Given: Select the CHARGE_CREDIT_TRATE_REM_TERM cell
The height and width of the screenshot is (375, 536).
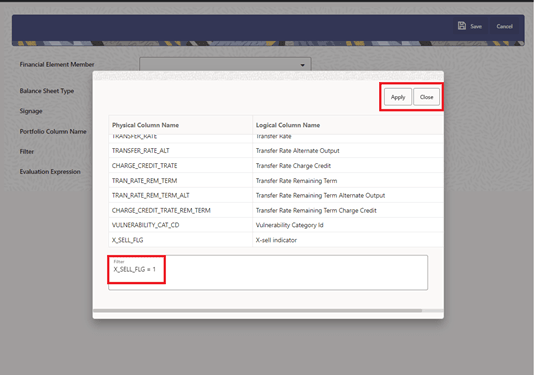Looking at the screenshot, I should click(180, 210).
